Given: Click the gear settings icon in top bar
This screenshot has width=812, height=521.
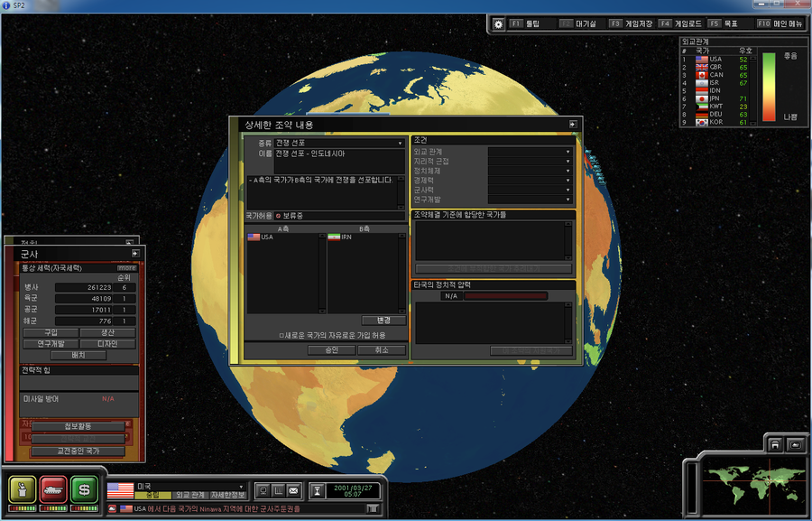Looking at the screenshot, I should [x=498, y=23].
